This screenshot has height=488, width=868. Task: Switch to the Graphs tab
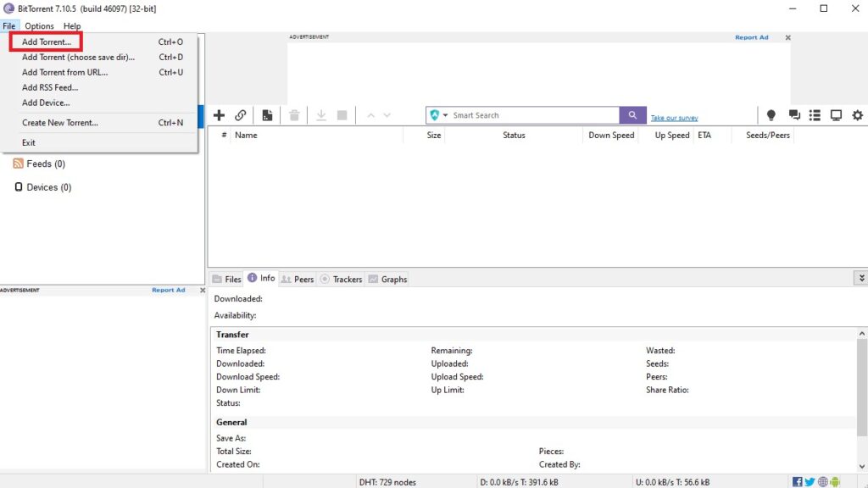coord(387,279)
